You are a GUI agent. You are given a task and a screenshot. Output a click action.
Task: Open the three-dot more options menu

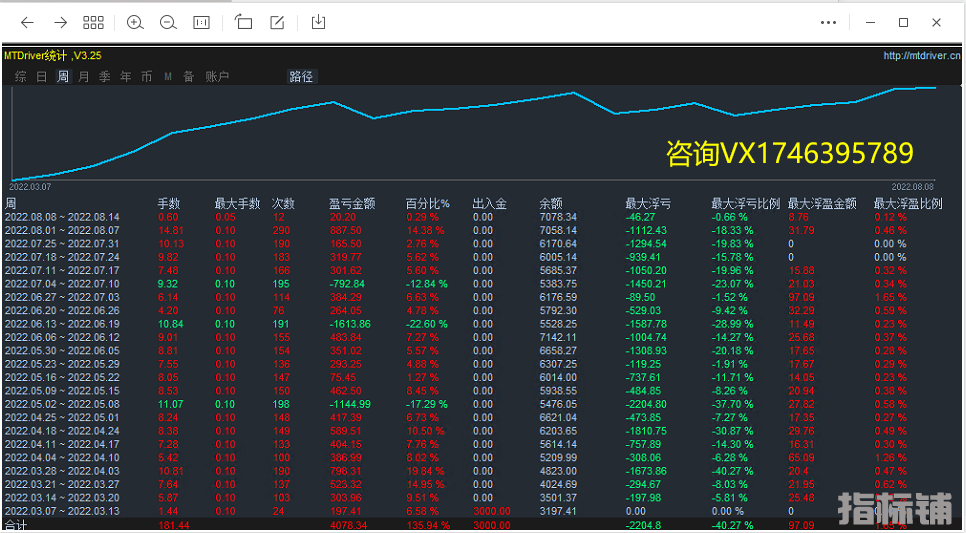point(828,22)
